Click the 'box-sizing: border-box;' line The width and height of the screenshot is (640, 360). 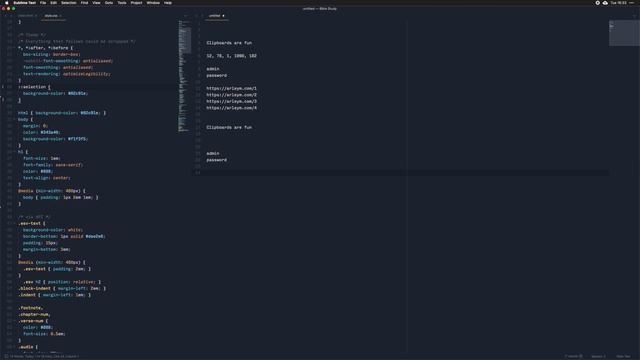[x=51, y=54]
